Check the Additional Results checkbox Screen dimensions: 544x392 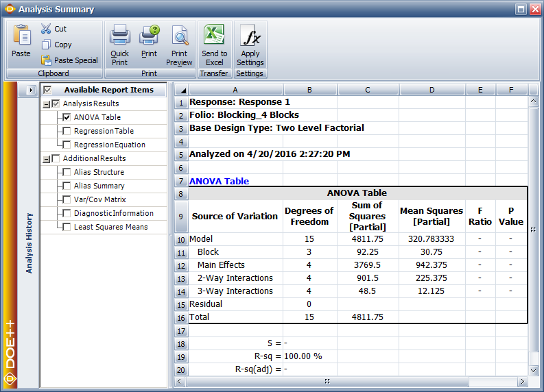[56, 158]
